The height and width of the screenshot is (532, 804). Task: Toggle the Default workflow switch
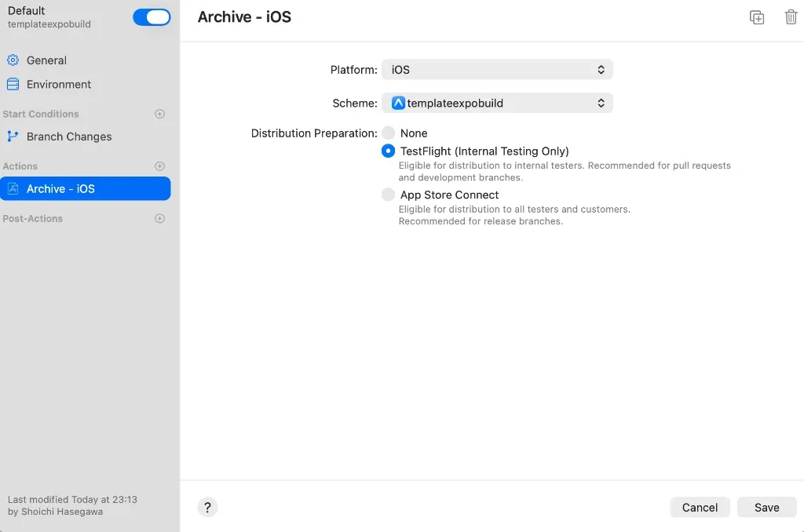[x=152, y=17]
